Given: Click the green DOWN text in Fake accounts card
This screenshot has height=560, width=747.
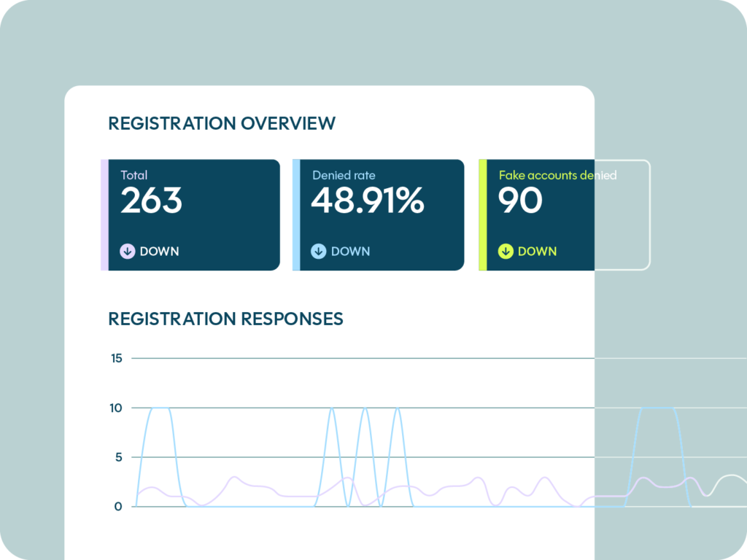Looking at the screenshot, I should pyautogui.click(x=537, y=252).
